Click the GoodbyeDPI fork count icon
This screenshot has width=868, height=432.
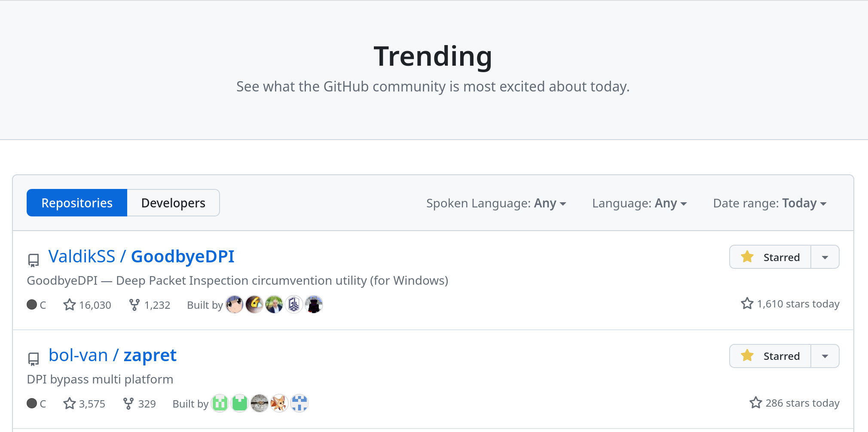point(134,305)
